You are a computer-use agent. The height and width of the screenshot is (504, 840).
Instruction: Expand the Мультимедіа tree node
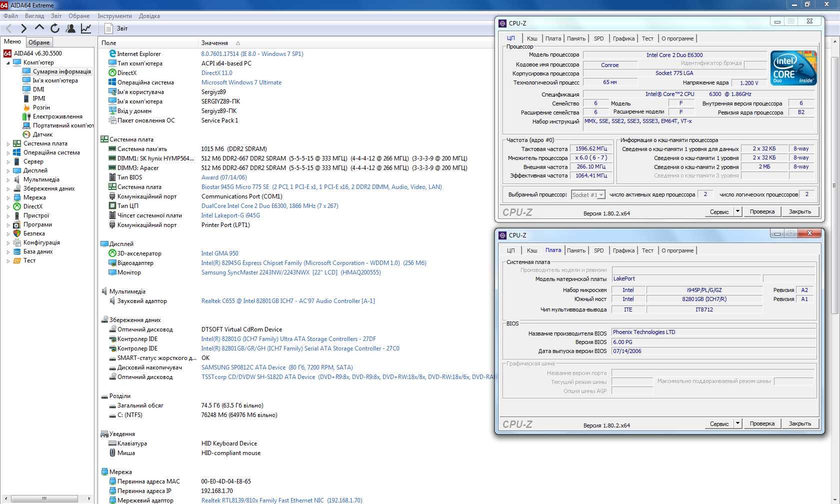click(x=8, y=179)
